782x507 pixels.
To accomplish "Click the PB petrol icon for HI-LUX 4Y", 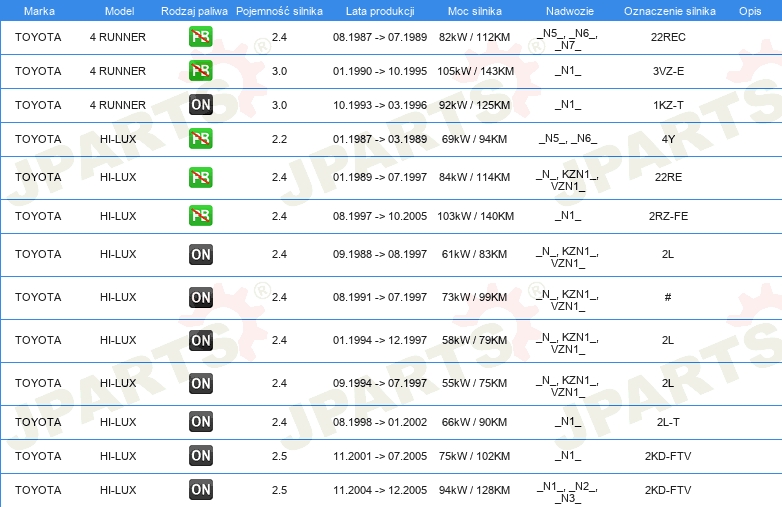I will coord(200,139).
